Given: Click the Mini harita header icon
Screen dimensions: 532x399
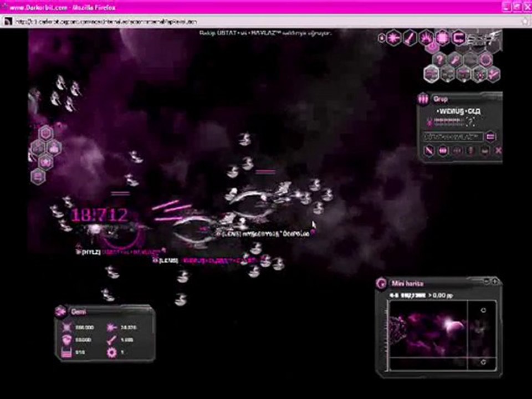Looking at the screenshot, I should (x=381, y=283).
